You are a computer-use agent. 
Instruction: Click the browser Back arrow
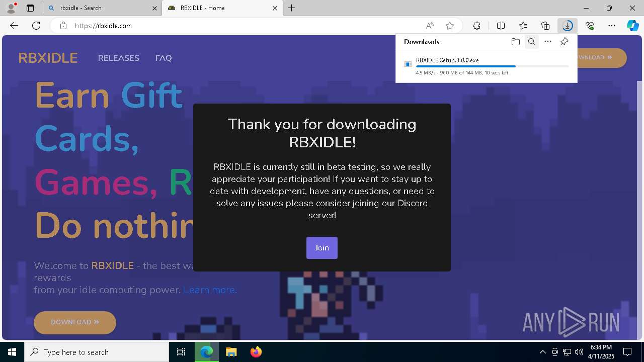tap(14, 26)
